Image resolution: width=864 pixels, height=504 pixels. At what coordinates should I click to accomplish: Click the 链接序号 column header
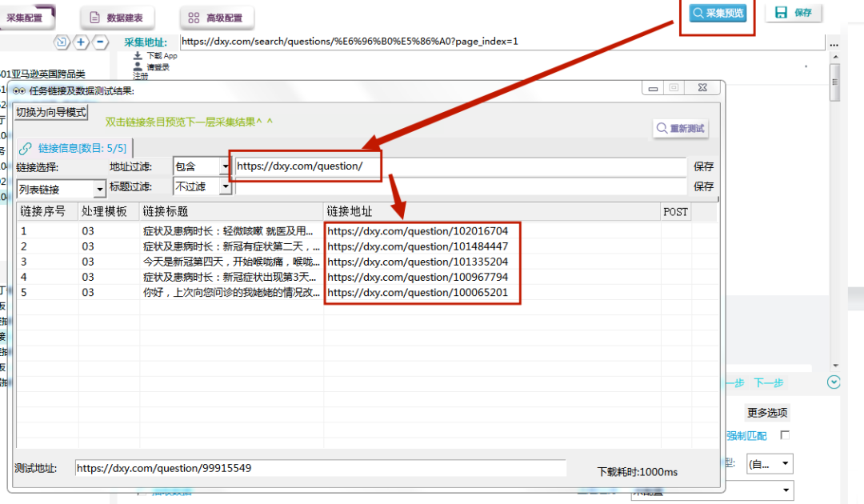[47, 211]
